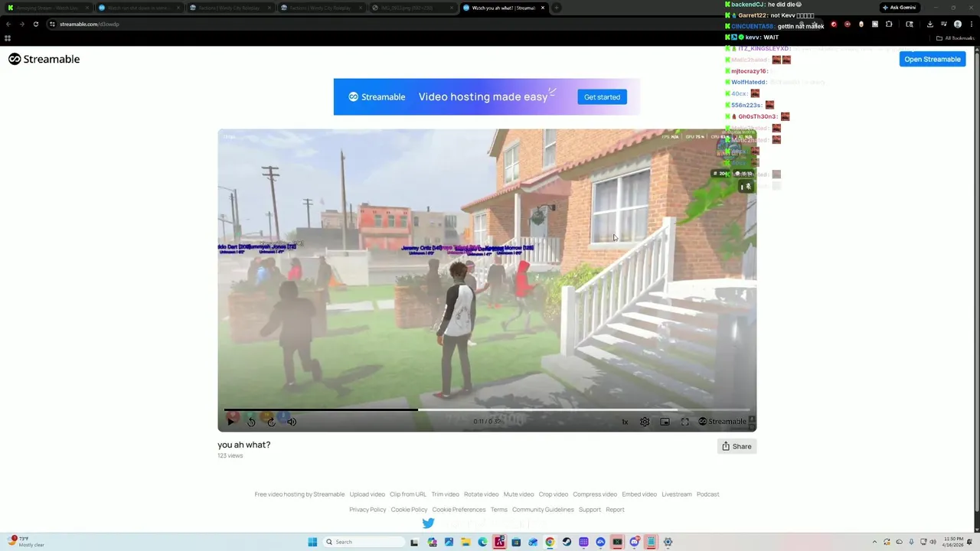
Task: Click the 'you ah what?' video title
Action: [243, 445]
